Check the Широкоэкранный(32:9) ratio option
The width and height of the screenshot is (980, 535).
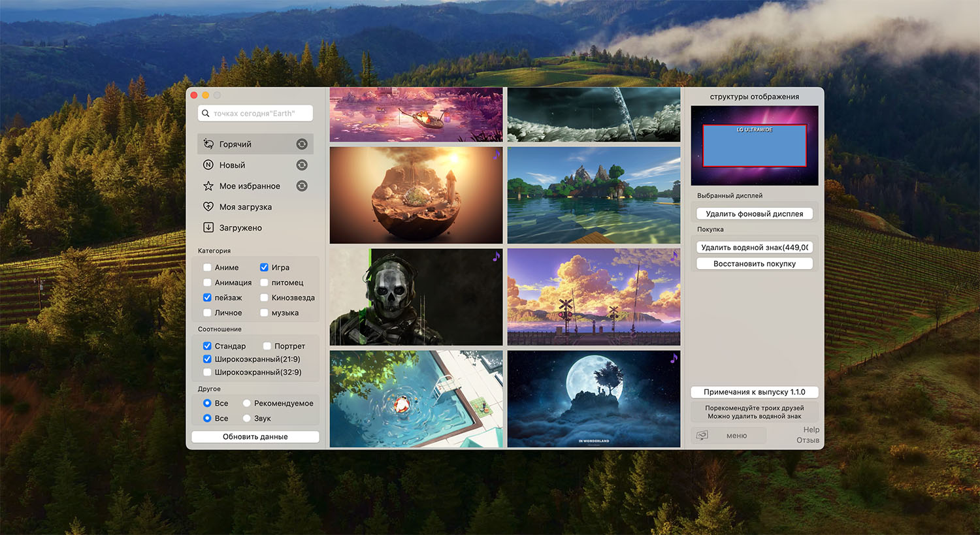[207, 372]
